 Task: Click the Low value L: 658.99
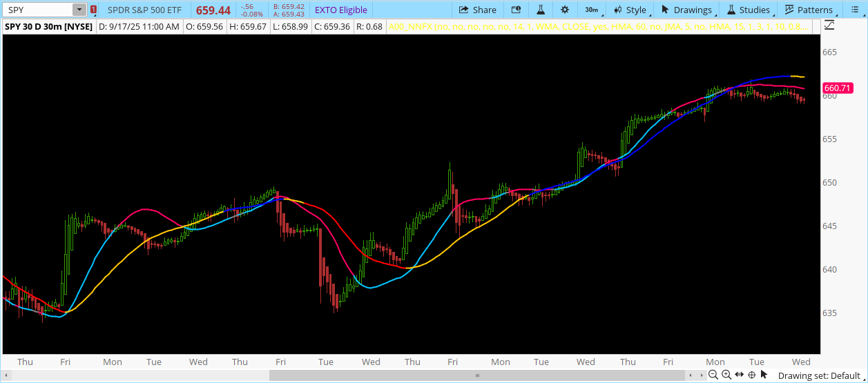click(290, 26)
